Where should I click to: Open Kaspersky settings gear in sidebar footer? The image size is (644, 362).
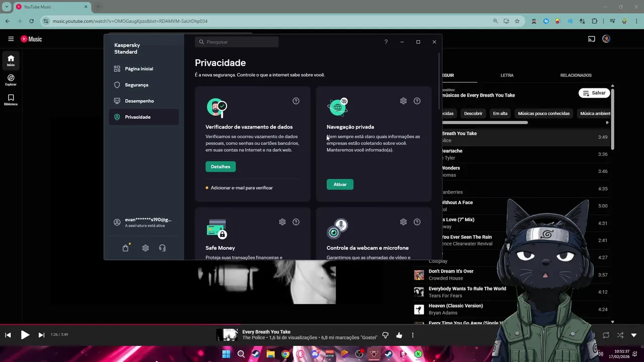(145, 248)
